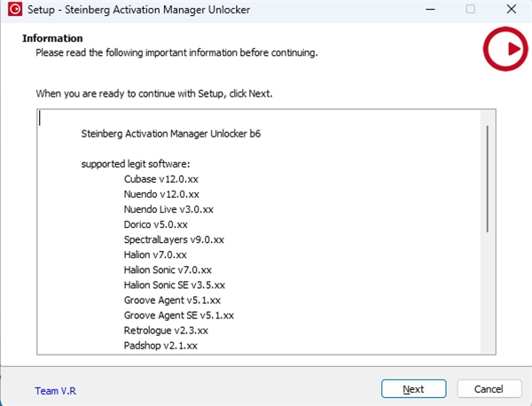Click the Nuendo Live v3.0.xx line

click(x=168, y=209)
